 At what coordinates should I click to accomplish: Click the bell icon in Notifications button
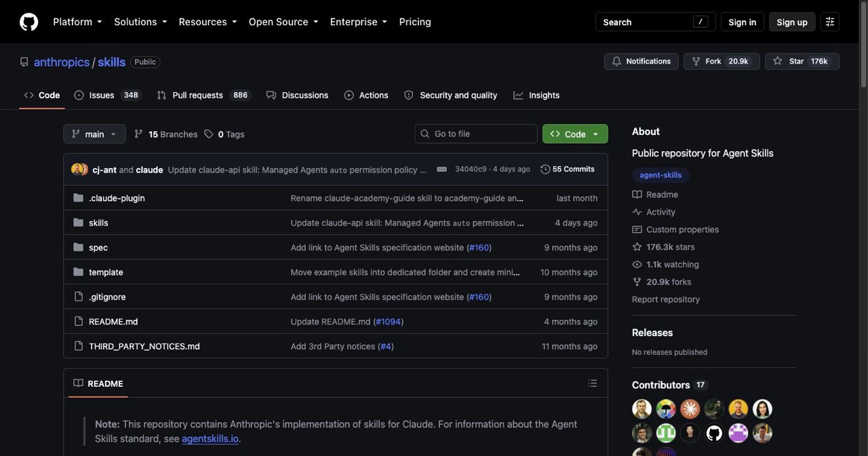(x=616, y=61)
